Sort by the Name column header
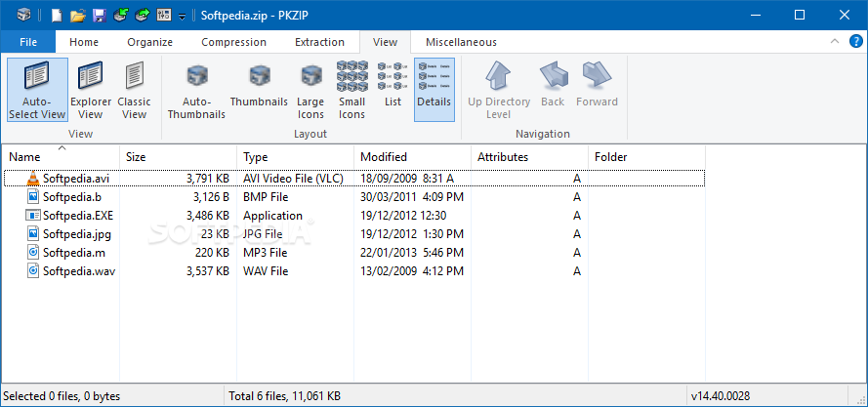The image size is (868, 407). (x=61, y=157)
